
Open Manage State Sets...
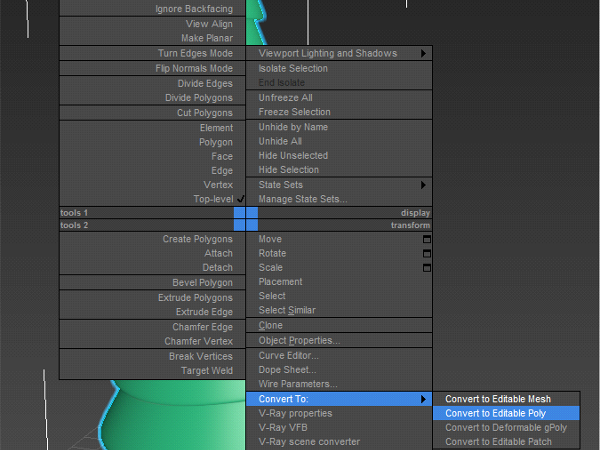pos(339,199)
